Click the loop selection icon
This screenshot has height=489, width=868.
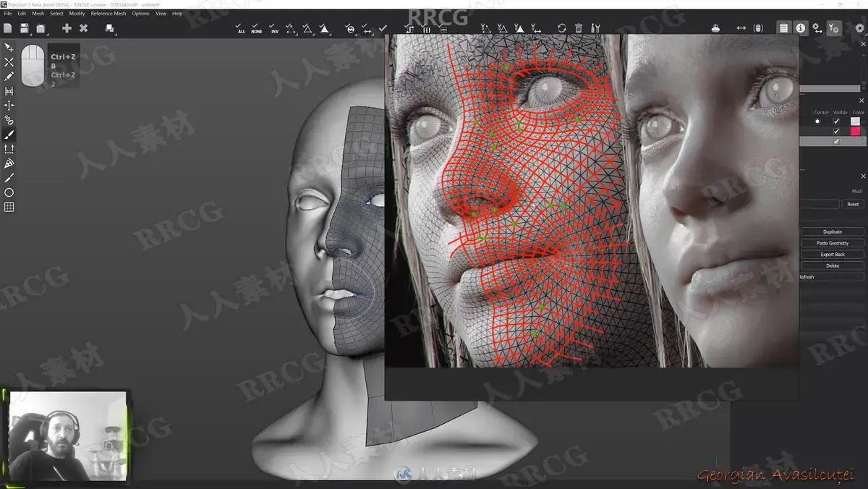[x=351, y=28]
